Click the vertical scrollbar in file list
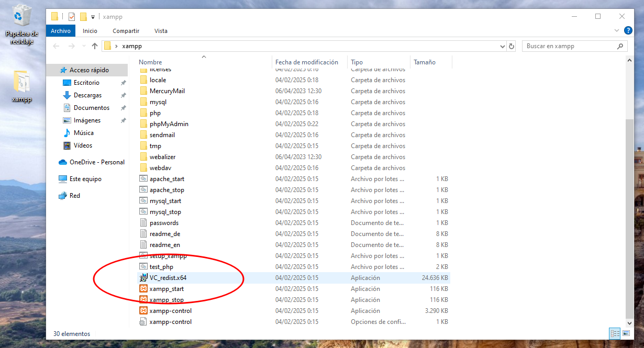The image size is (644, 348). point(630,209)
